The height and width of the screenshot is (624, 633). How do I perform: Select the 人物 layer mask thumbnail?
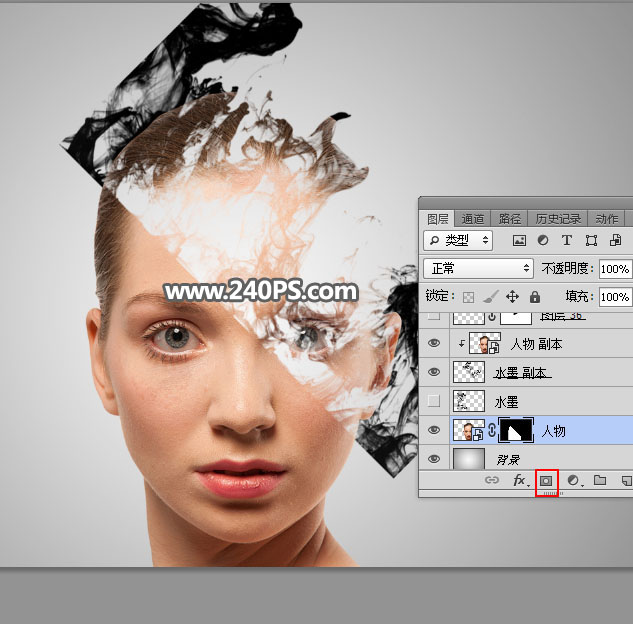click(x=516, y=431)
